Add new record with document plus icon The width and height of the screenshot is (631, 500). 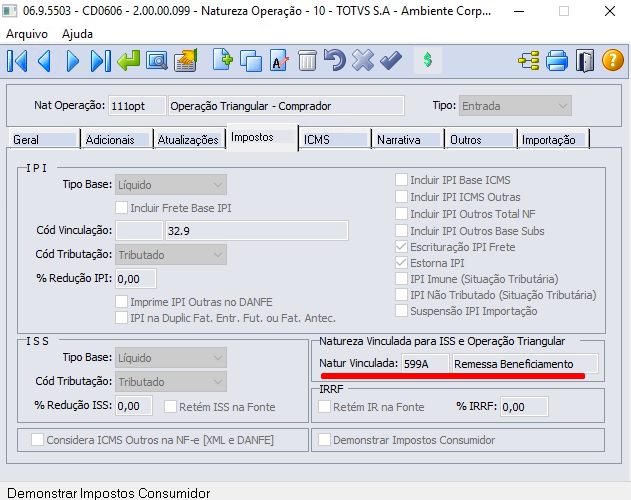click(223, 60)
